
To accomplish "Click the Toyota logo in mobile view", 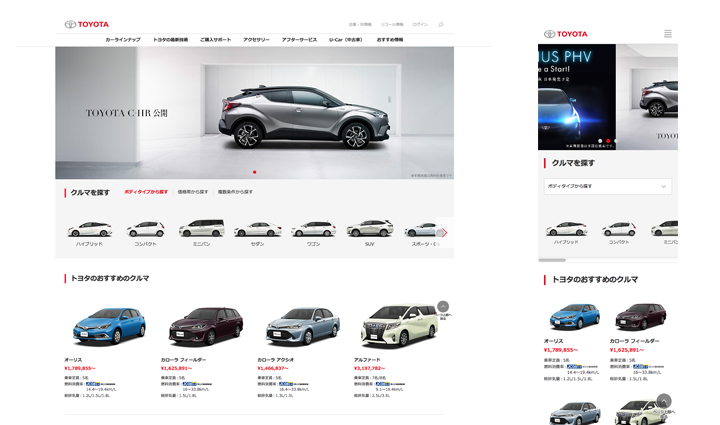I will point(565,34).
